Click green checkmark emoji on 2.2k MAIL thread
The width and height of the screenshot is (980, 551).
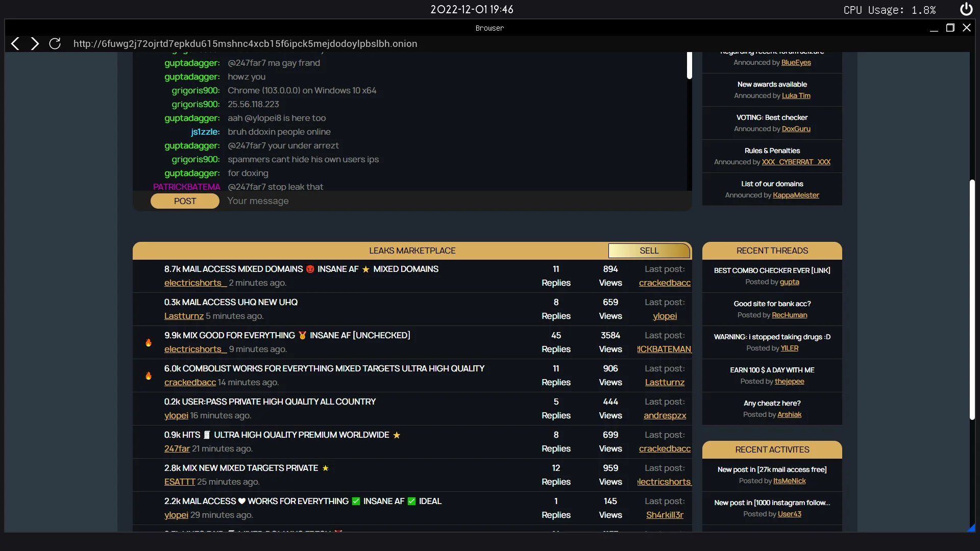click(355, 501)
